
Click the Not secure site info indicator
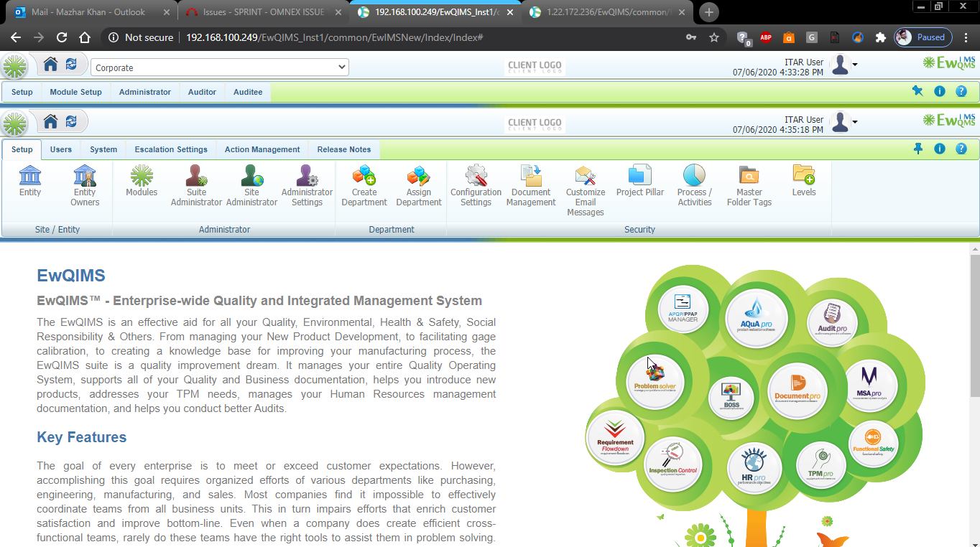click(141, 37)
